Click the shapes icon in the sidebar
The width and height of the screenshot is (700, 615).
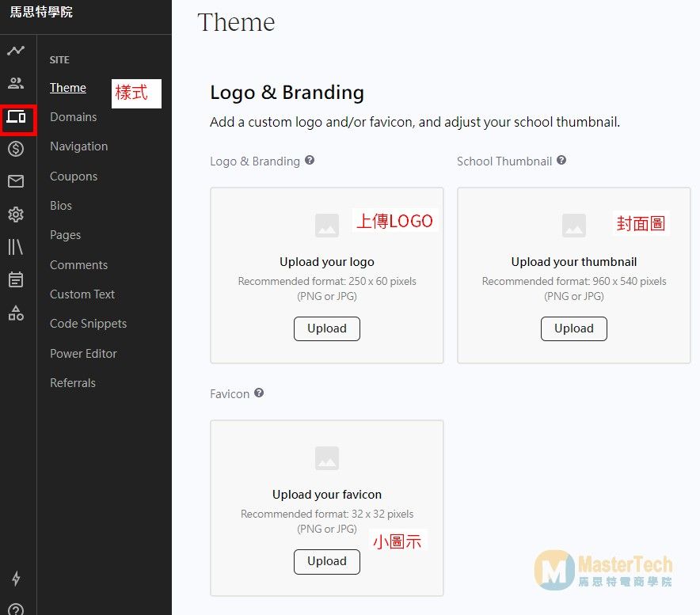point(16,313)
